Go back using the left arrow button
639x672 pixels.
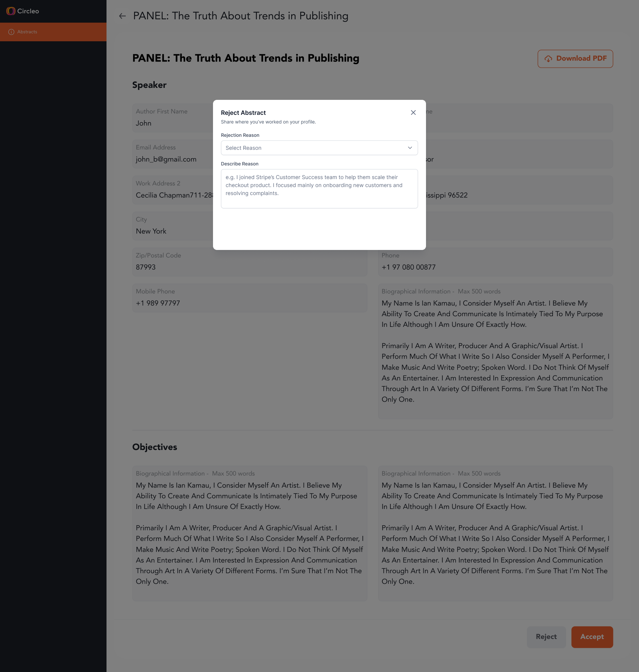coord(122,16)
